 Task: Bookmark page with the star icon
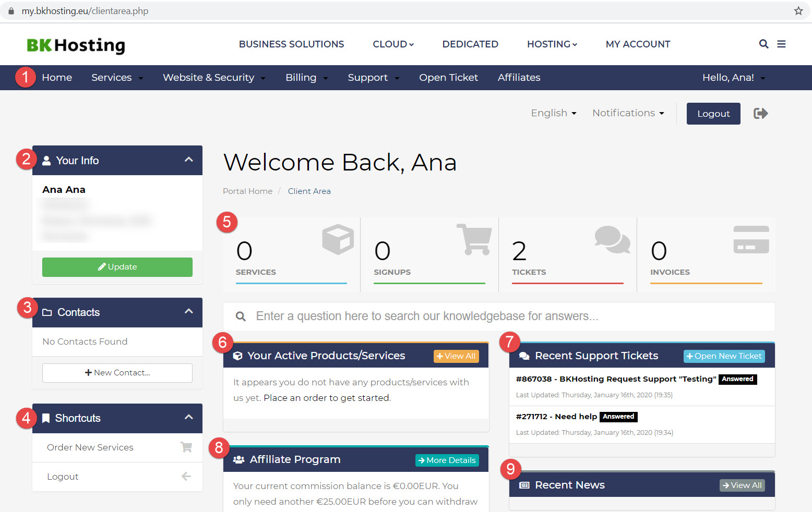798,11
